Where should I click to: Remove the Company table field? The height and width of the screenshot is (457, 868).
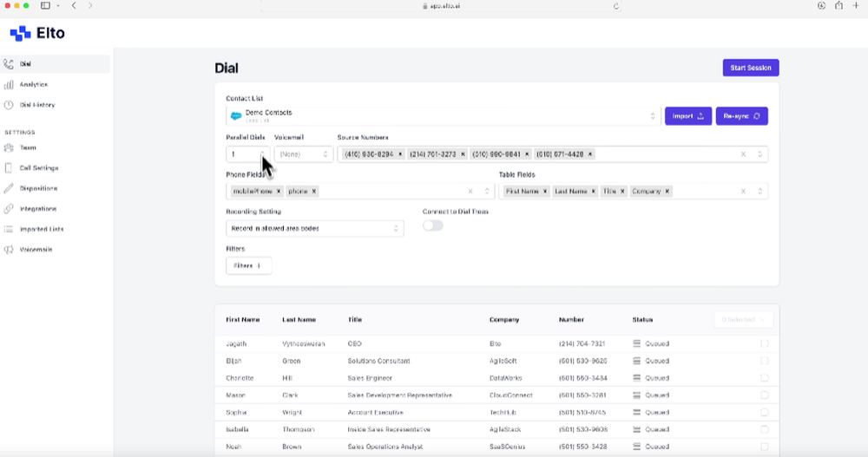(x=667, y=192)
